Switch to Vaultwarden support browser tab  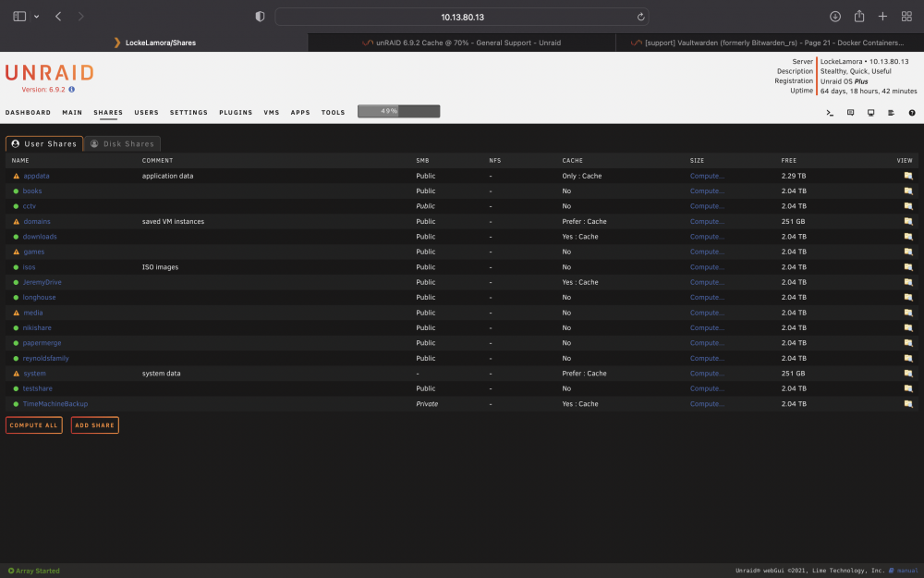(x=769, y=43)
